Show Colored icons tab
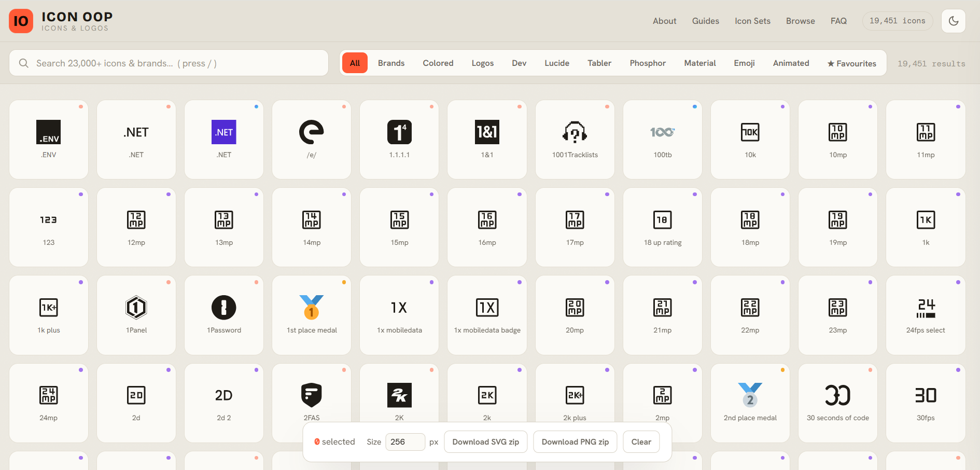The width and height of the screenshot is (980, 470). [438, 63]
